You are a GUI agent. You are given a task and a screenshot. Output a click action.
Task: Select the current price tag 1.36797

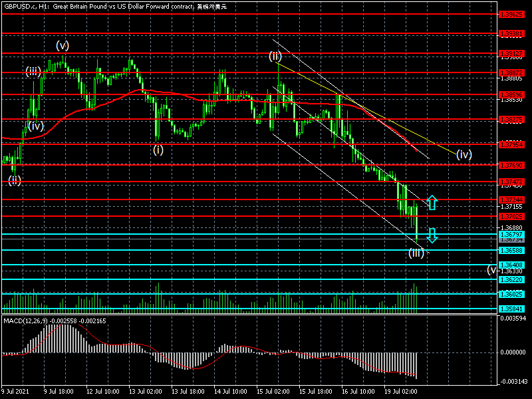511,234
